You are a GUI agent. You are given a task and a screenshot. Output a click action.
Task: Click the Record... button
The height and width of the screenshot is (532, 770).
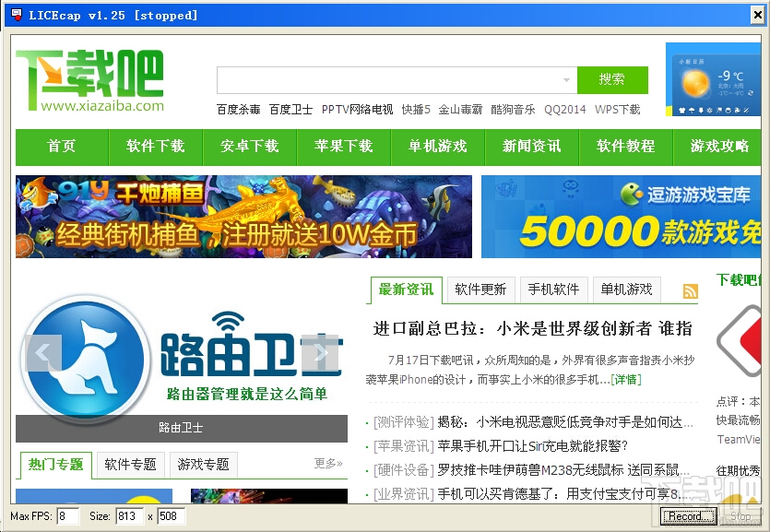coord(688,516)
